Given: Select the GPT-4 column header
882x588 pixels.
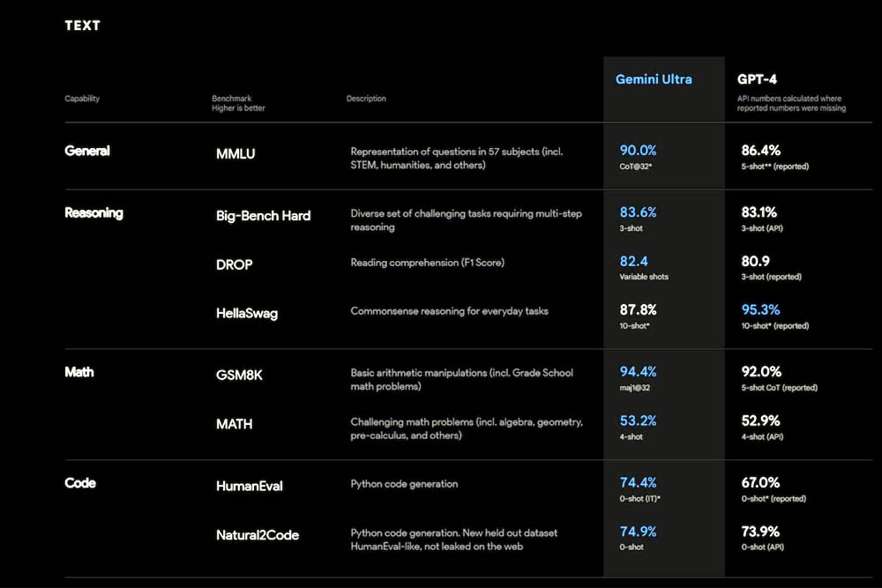Looking at the screenshot, I should click(x=759, y=78).
